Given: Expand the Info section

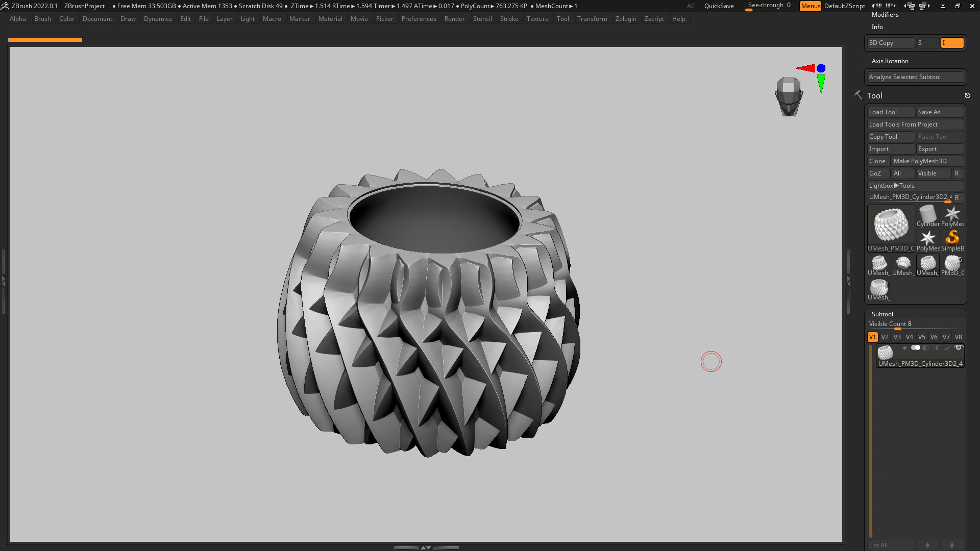Looking at the screenshot, I should pyautogui.click(x=877, y=27).
